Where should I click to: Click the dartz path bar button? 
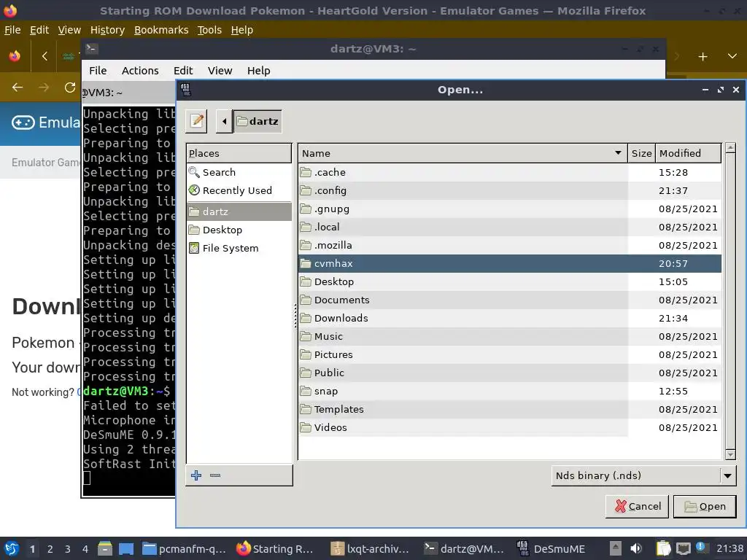[x=258, y=121]
